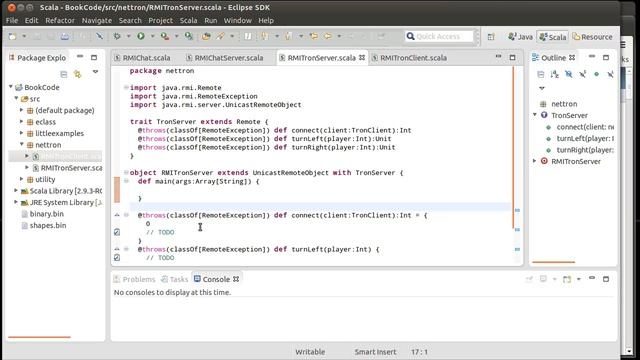Collapse the BookCode project node
Viewport: 640px width, 360px height.
click(x=11, y=87)
